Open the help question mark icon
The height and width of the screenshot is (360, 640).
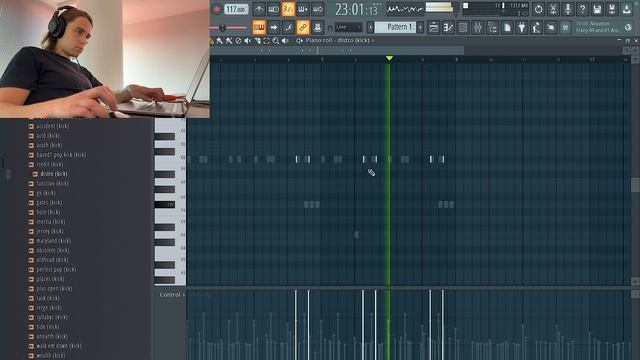coord(582,9)
